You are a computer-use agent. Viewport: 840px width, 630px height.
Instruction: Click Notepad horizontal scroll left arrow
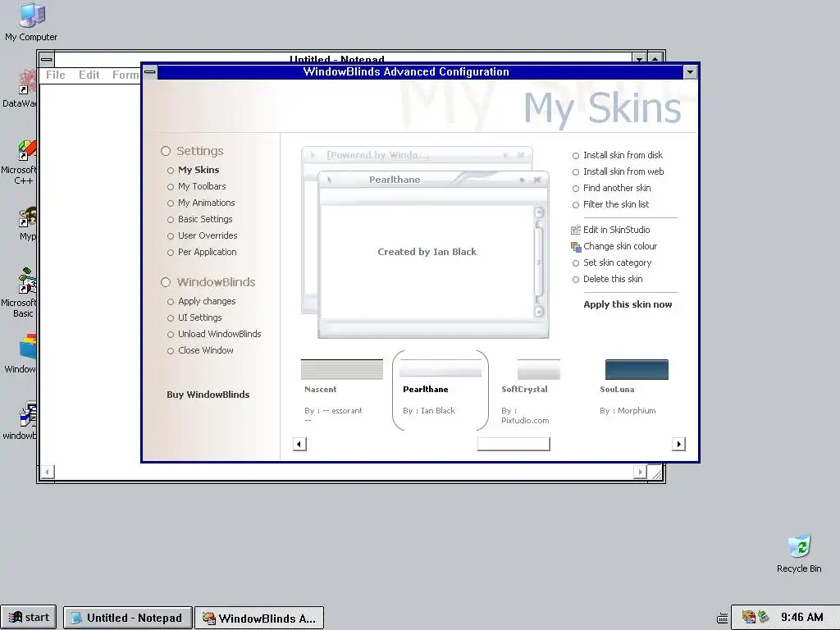pos(47,472)
